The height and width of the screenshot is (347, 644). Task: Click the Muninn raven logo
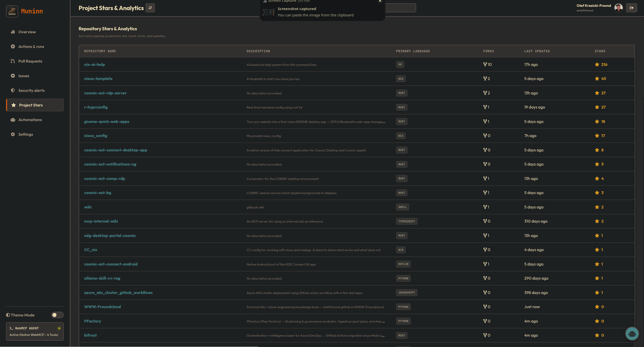(x=12, y=11)
